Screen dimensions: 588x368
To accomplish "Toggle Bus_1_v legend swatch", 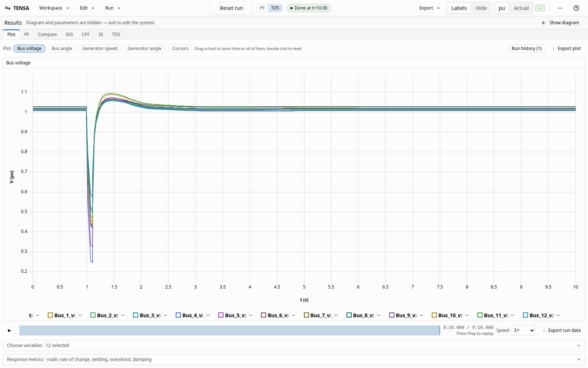I will (50, 315).
